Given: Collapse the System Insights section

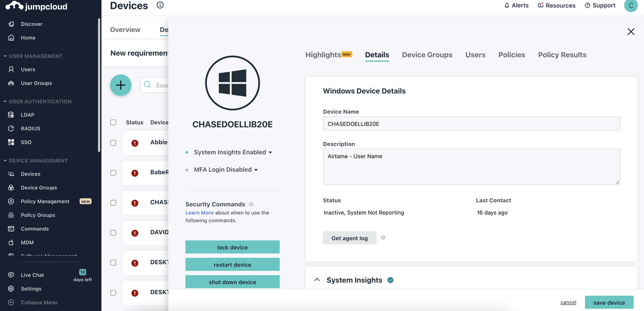Looking at the screenshot, I should point(317,280).
